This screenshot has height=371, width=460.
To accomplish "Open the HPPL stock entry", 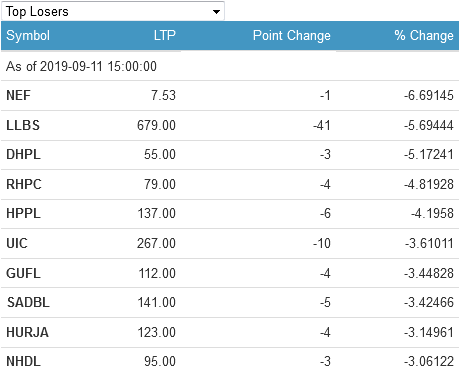I will [23, 213].
